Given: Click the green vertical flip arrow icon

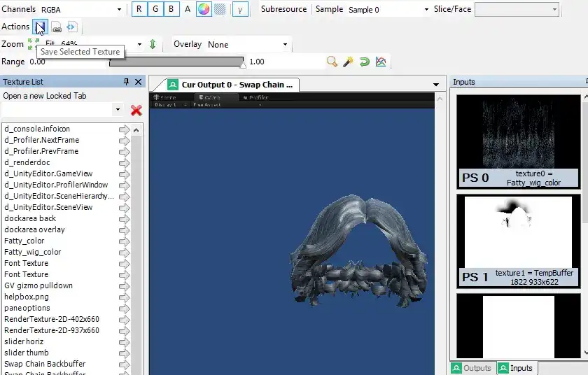Looking at the screenshot, I should (153, 44).
